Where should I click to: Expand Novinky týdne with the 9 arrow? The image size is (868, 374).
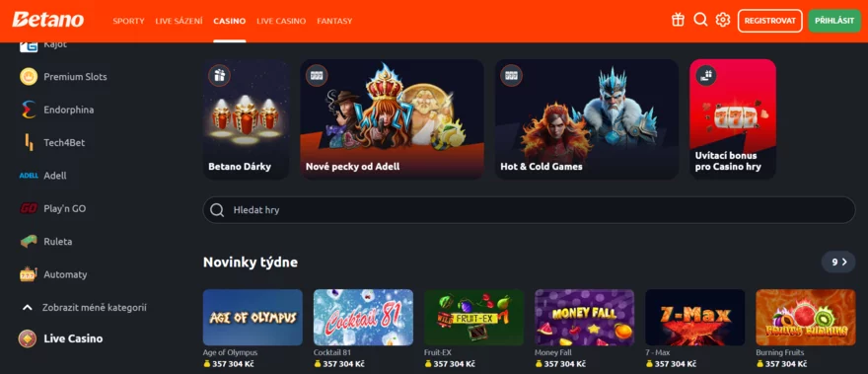tap(838, 262)
